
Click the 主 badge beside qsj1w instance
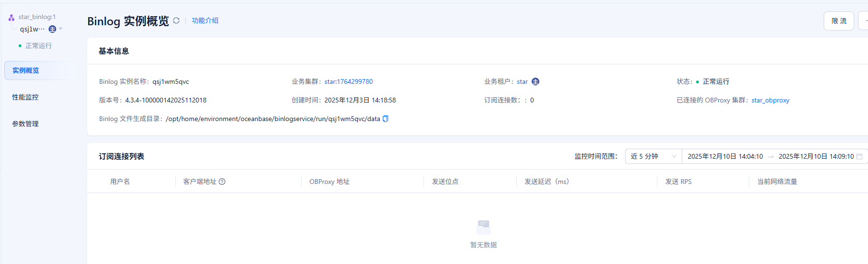coord(52,29)
